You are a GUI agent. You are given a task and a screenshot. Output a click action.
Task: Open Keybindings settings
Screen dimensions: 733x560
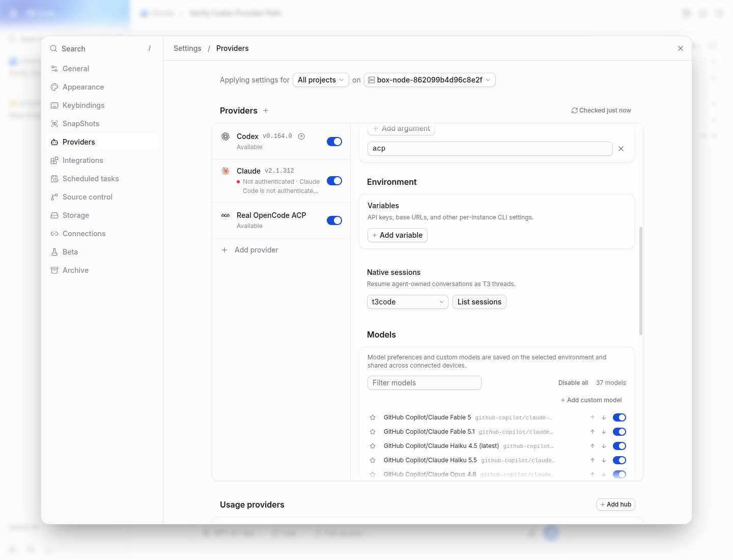[x=102, y=105]
